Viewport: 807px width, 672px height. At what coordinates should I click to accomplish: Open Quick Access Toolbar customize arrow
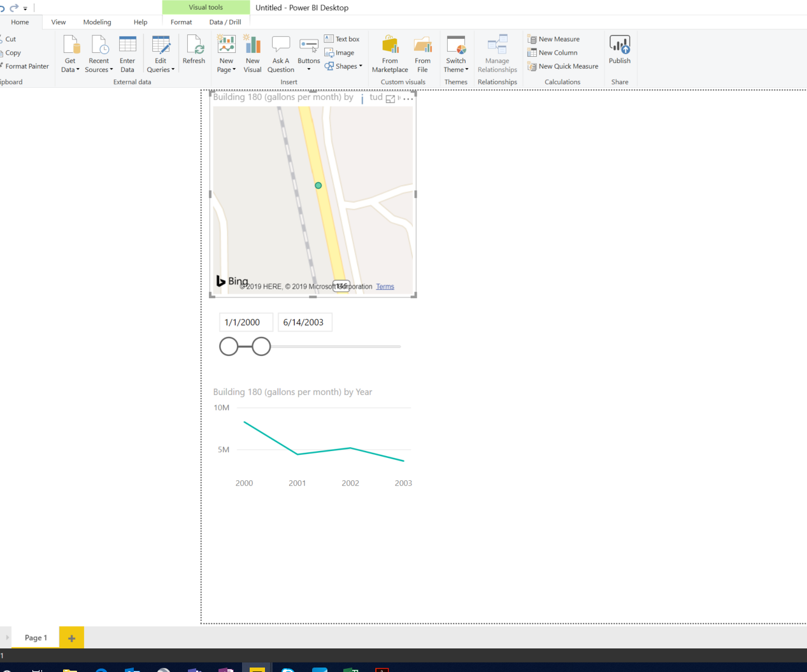[x=25, y=8]
